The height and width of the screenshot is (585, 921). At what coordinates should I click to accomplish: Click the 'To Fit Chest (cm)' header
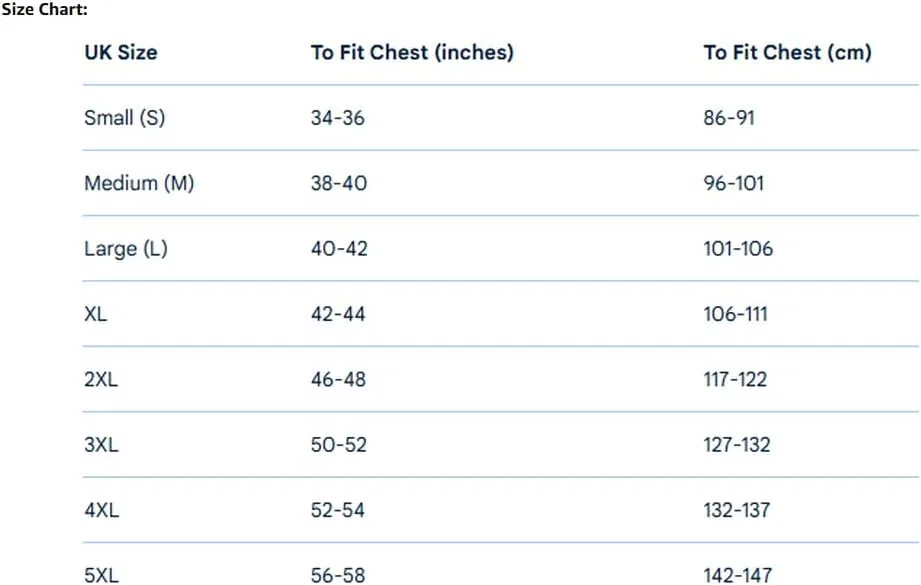point(788,52)
